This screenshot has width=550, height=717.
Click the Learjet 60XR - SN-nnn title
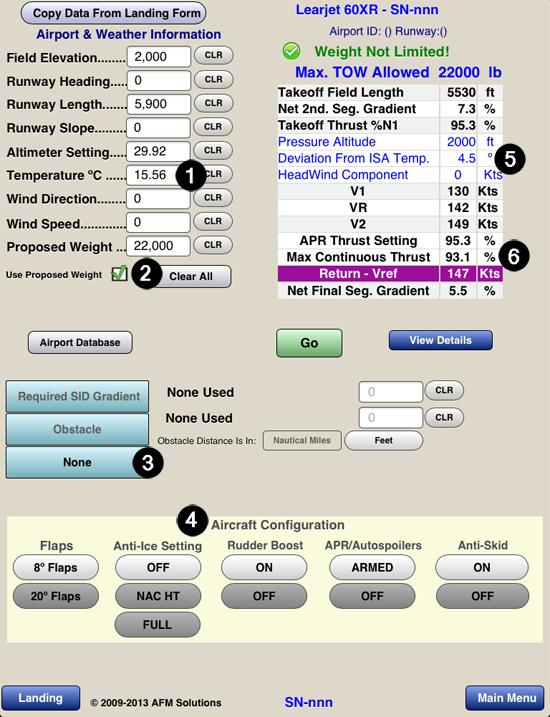pyautogui.click(x=367, y=10)
